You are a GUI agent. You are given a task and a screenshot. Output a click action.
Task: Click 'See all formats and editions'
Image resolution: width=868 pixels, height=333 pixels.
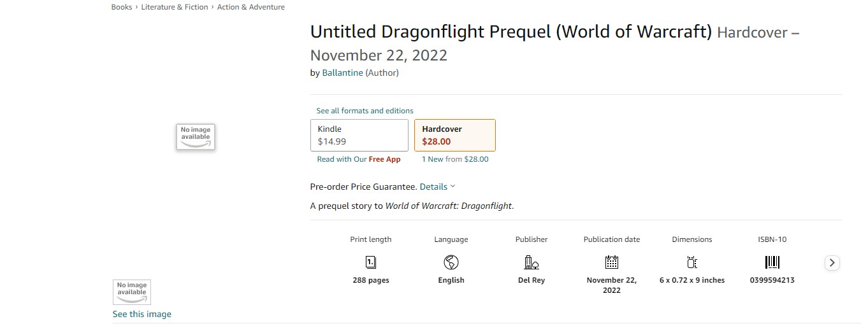click(365, 111)
